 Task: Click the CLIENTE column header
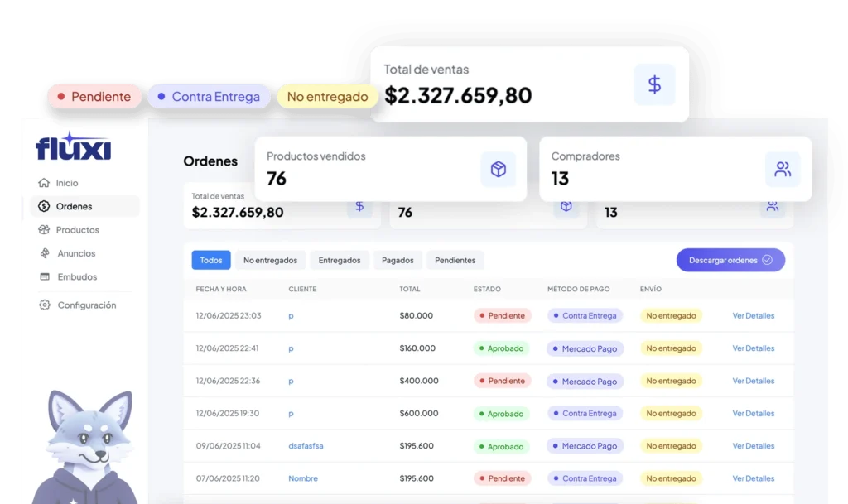(302, 289)
